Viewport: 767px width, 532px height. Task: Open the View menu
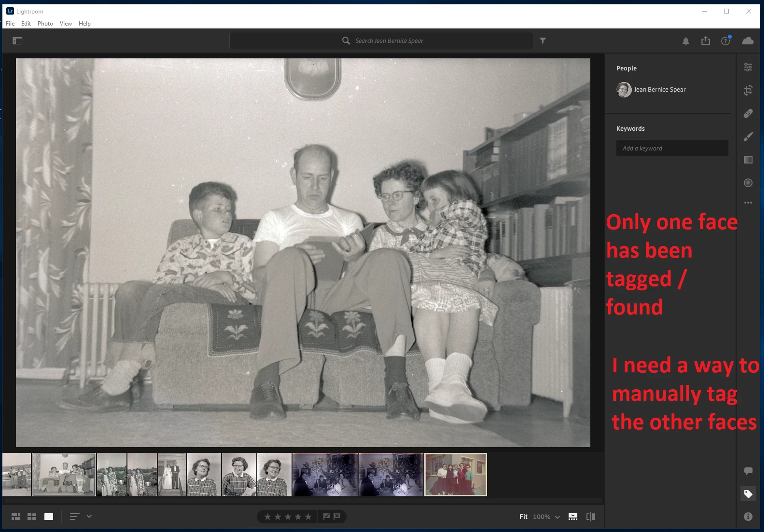click(x=66, y=24)
